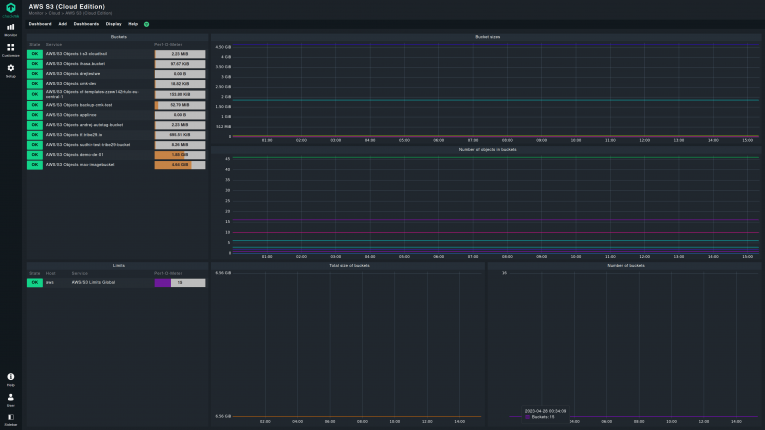Click the AWS S3 (Cloud Edition) page title
This screenshot has width=765, height=430.
click(66, 6)
